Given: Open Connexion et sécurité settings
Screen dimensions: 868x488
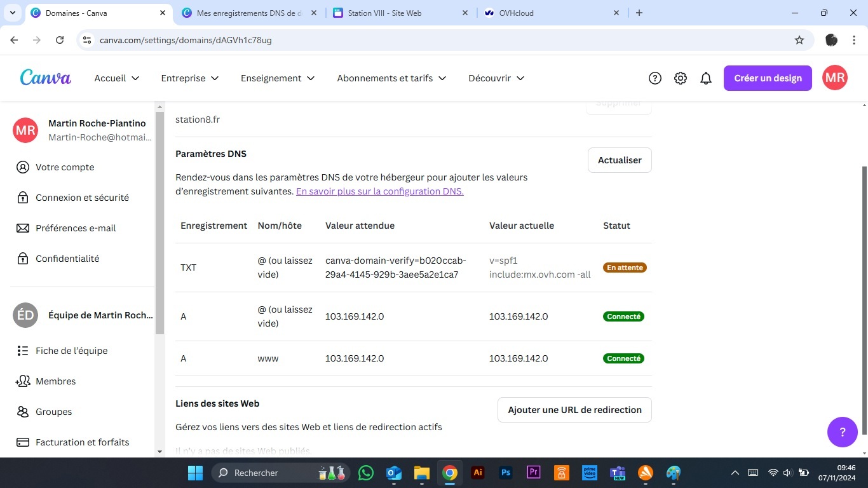Looking at the screenshot, I should (82, 198).
